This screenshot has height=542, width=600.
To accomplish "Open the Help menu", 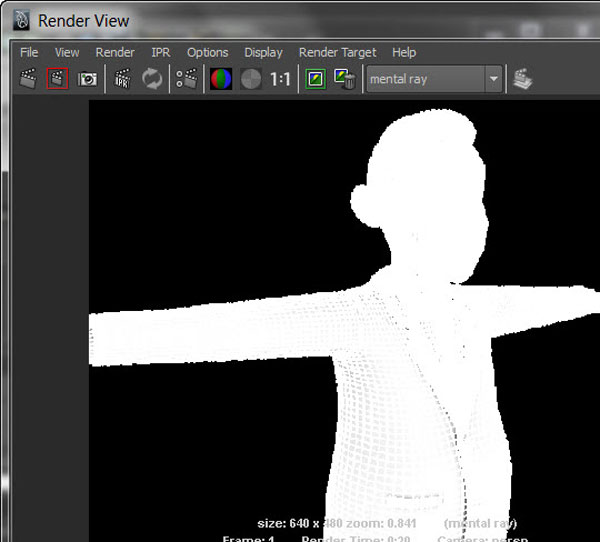I will point(404,52).
